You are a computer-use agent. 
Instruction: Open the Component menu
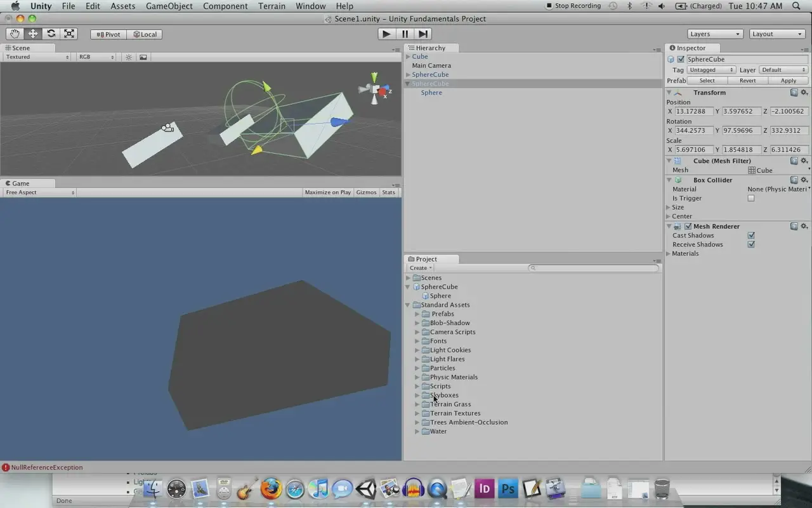click(x=225, y=6)
